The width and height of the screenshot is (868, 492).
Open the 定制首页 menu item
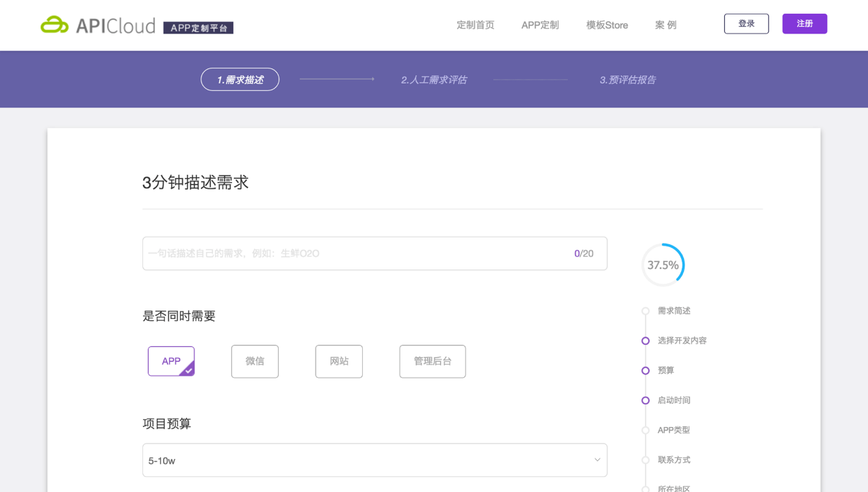click(475, 25)
